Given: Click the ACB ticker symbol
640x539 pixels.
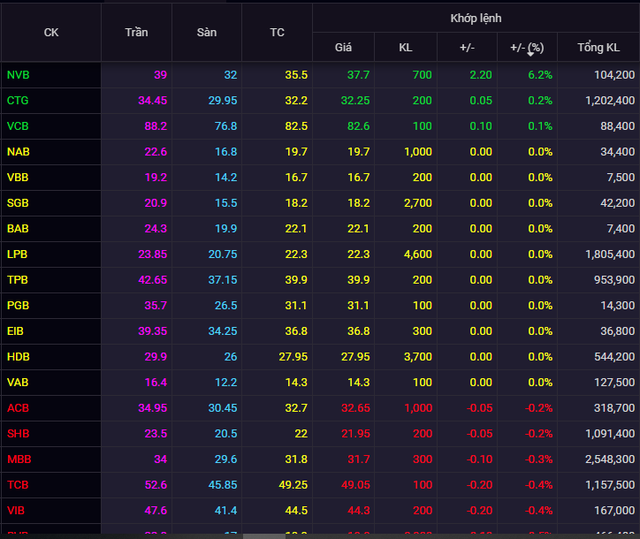Looking at the screenshot, I should coord(18,408).
